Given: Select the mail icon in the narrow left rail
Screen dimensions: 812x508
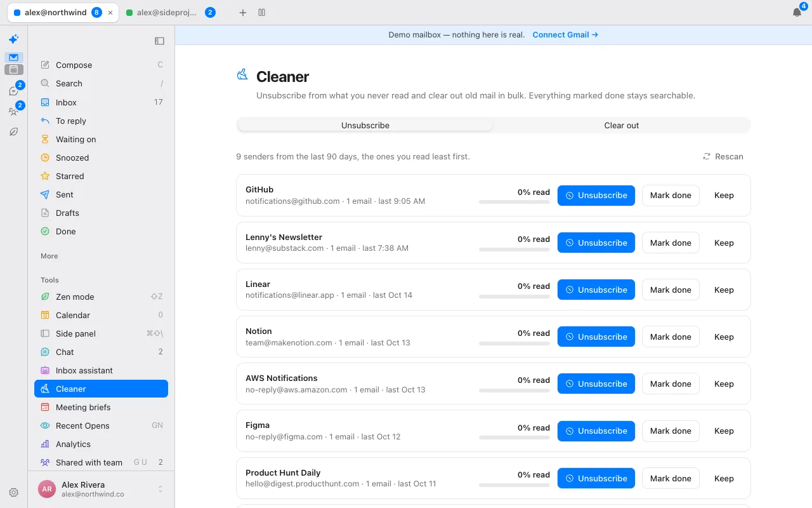Looking at the screenshot, I should click(x=13, y=57).
